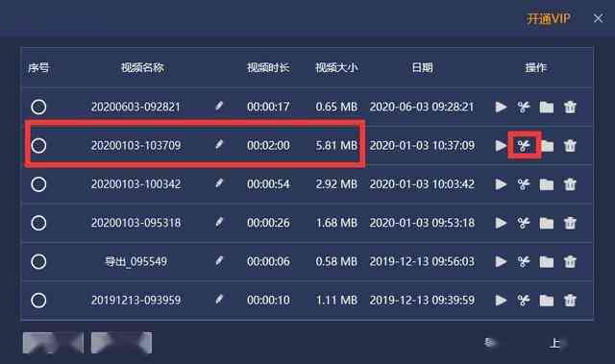Click the 视频名称 column header

tap(142, 68)
